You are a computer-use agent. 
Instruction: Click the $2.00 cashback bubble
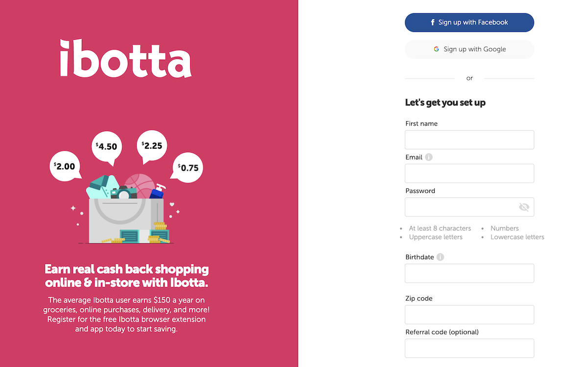click(x=65, y=166)
